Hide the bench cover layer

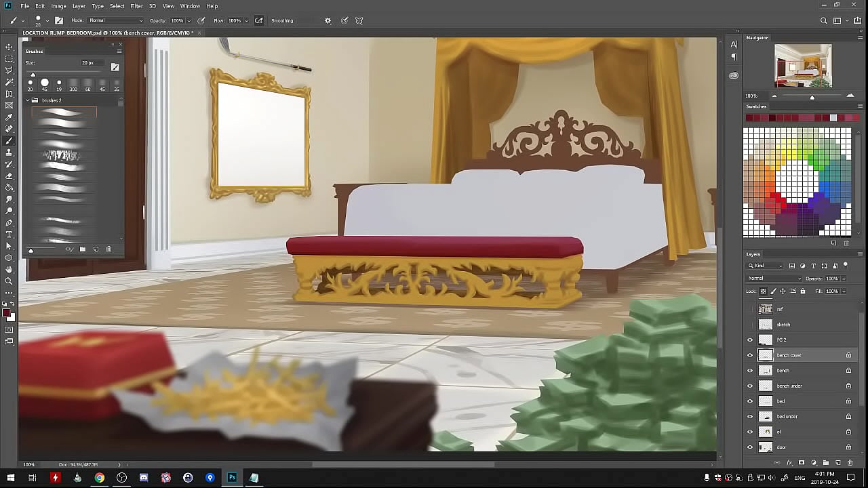(750, 355)
